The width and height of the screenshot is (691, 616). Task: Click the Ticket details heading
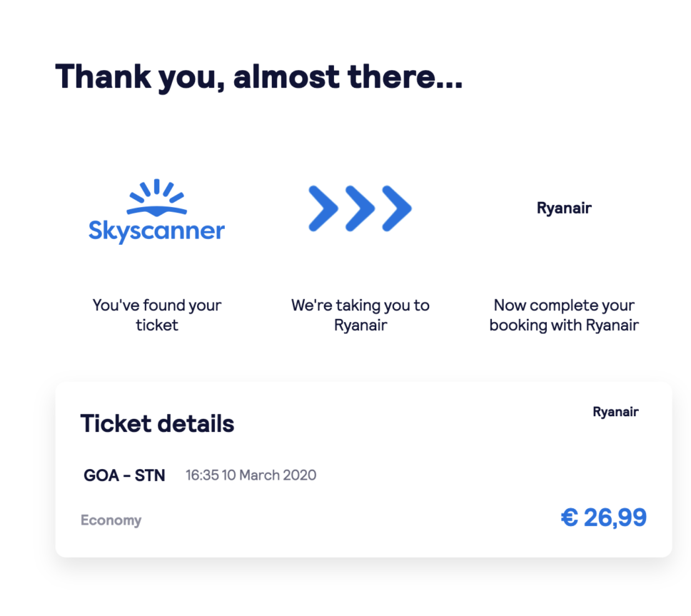coord(157,423)
